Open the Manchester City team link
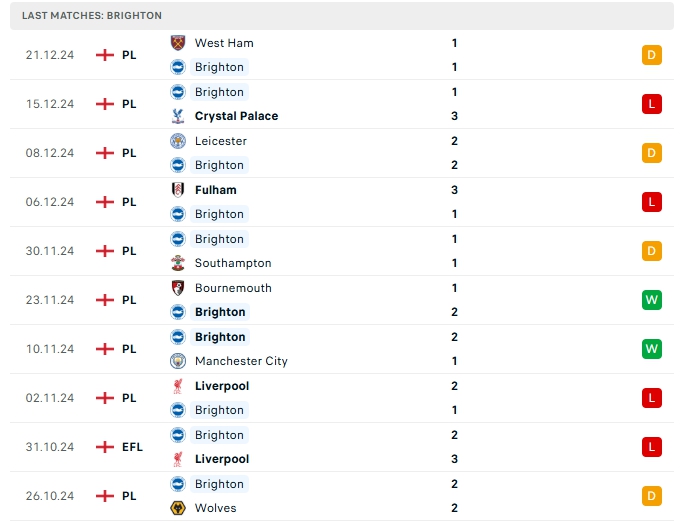This screenshot has width=686, height=523. click(x=241, y=361)
